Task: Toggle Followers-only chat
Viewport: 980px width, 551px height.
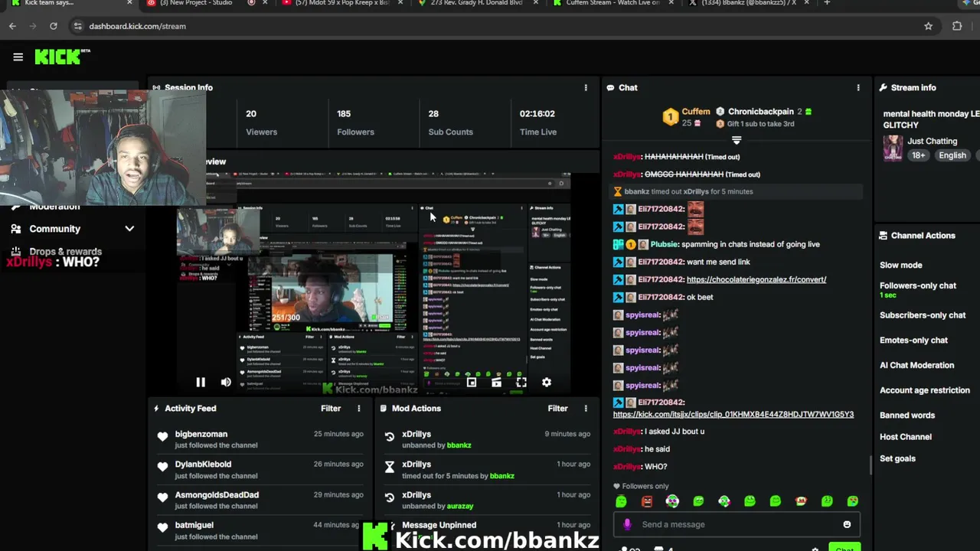Action: coord(918,285)
